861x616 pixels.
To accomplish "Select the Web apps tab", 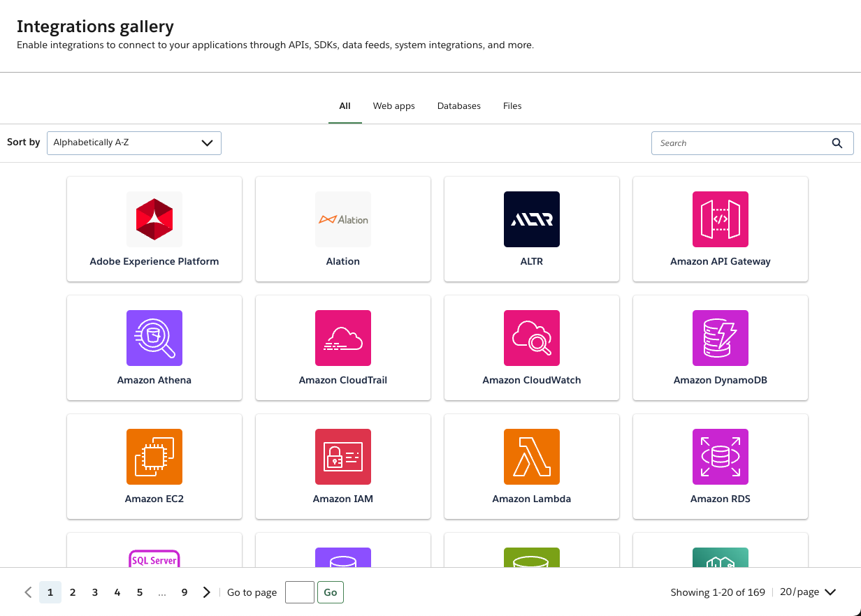I will (393, 105).
